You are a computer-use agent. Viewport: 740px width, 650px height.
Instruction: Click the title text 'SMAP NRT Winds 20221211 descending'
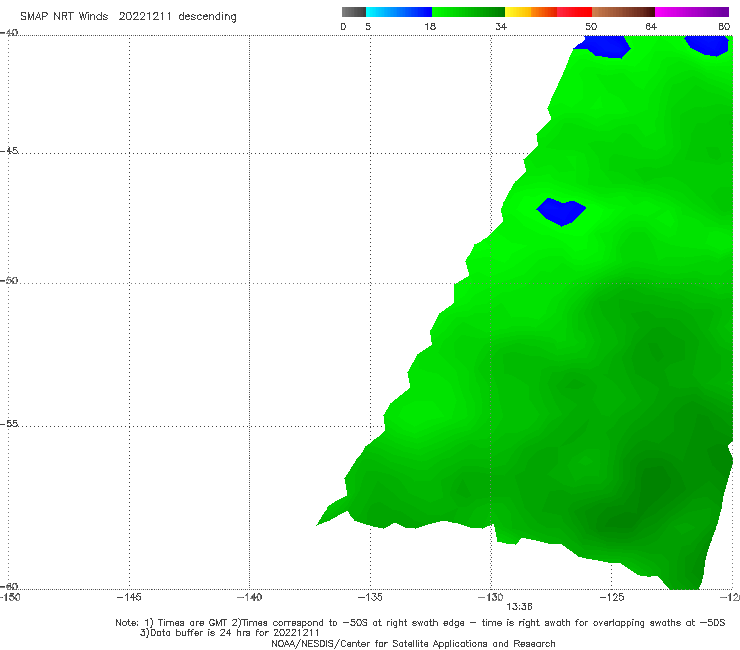pos(128,17)
